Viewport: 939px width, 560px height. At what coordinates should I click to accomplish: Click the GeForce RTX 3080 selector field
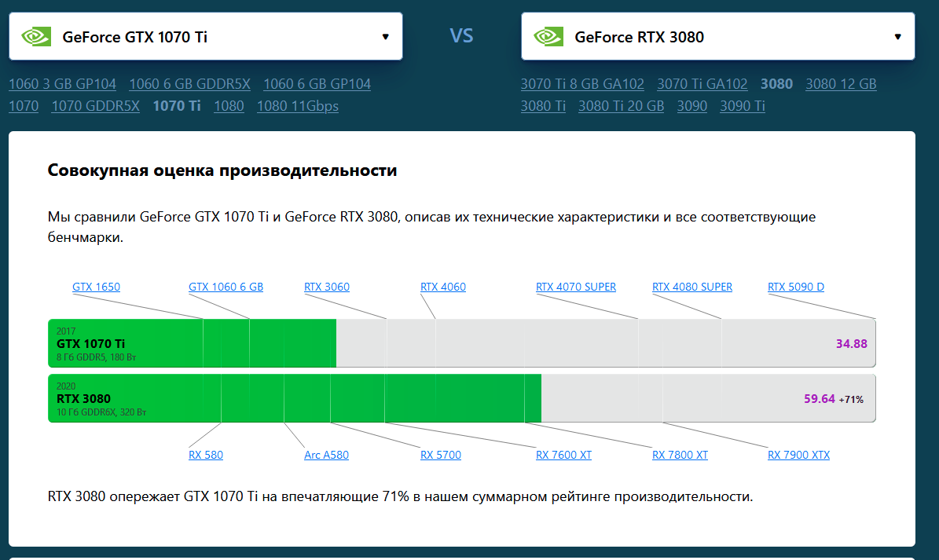tap(718, 36)
